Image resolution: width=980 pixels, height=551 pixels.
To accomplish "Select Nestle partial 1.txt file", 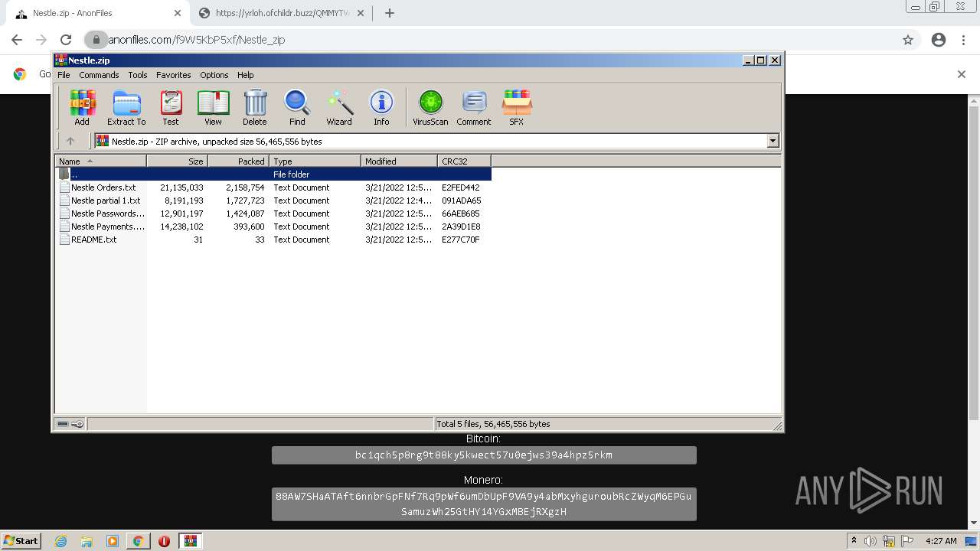I will click(106, 201).
